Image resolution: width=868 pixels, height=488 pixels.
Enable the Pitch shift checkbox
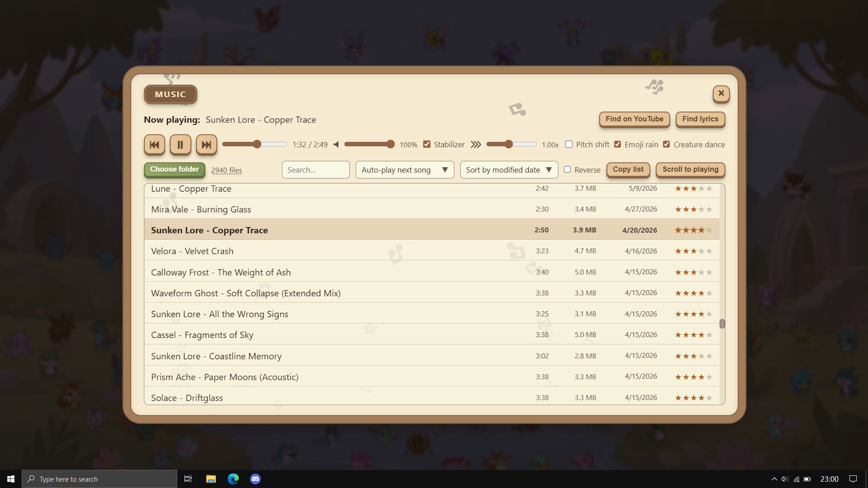pyautogui.click(x=569, y=144)
